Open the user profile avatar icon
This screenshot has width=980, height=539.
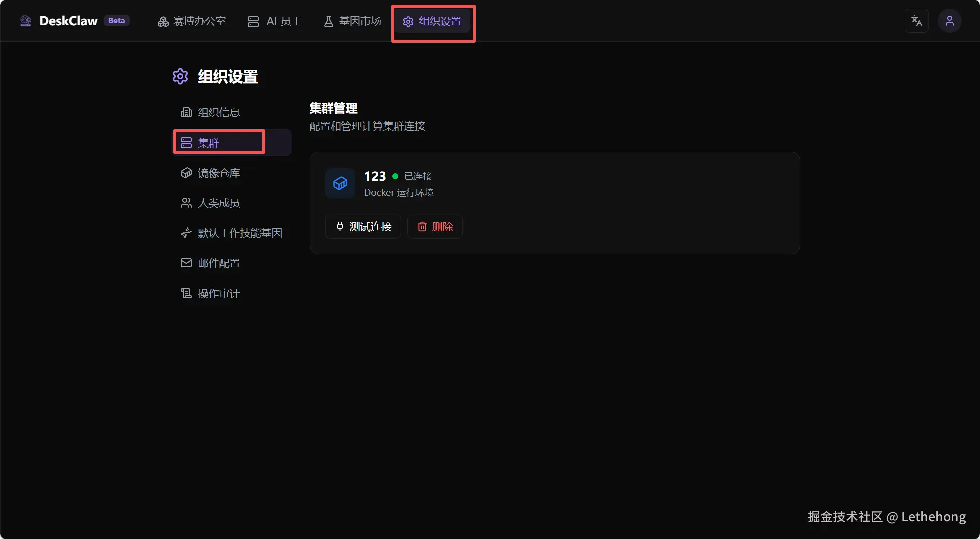[x=949, y=21]
